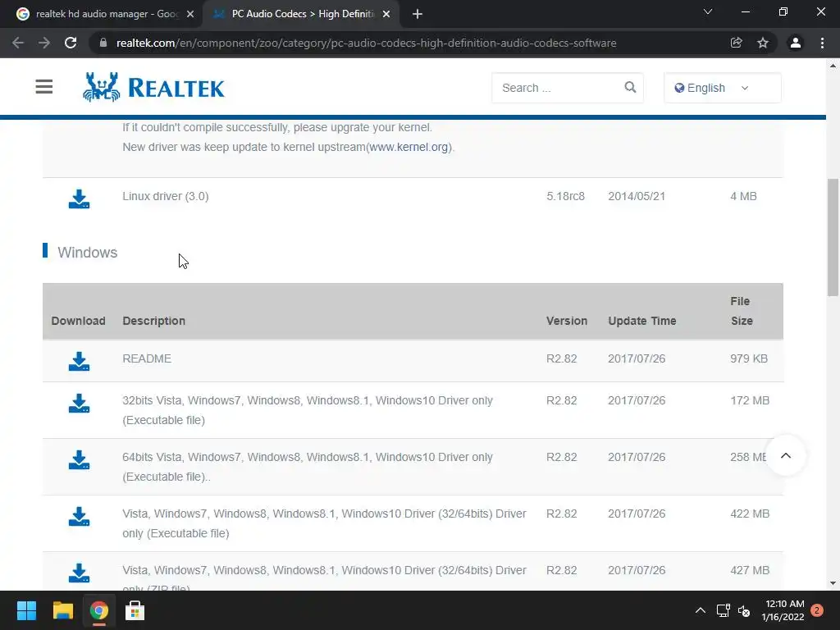
Task: Close the PC Audio Codecs tab
Action: (x=386, y=14)
